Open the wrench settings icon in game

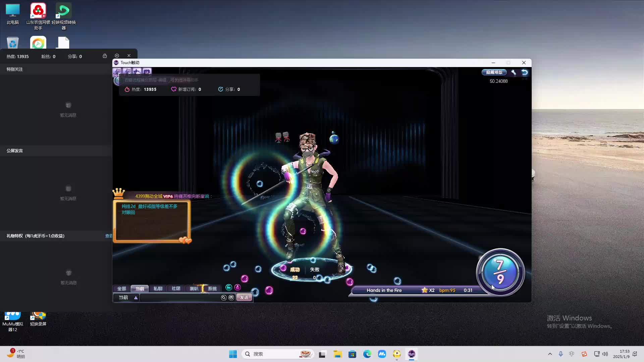(x=513, y=72)
